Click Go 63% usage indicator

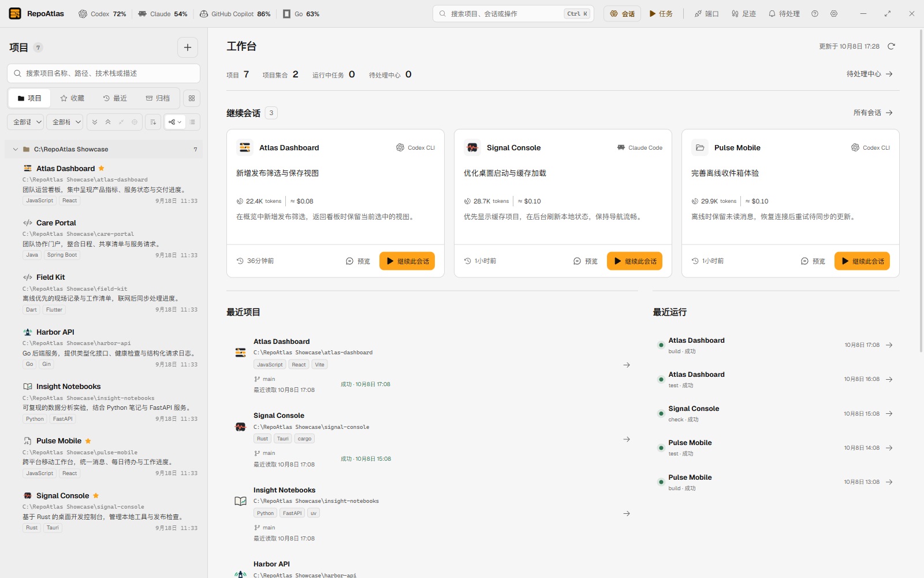[x=301, y=14]
